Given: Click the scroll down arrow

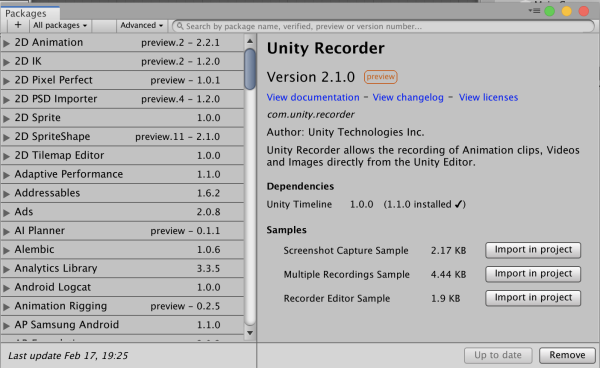Looking at the screenshot, I should point(250,333).
